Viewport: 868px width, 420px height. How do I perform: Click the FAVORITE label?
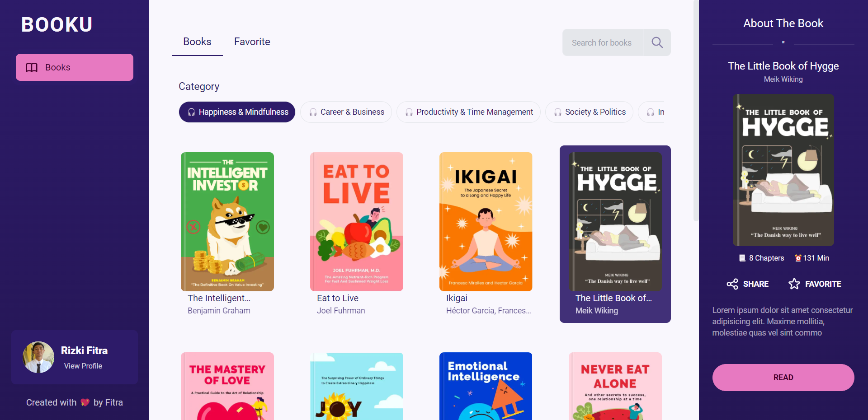click(823, 284)
